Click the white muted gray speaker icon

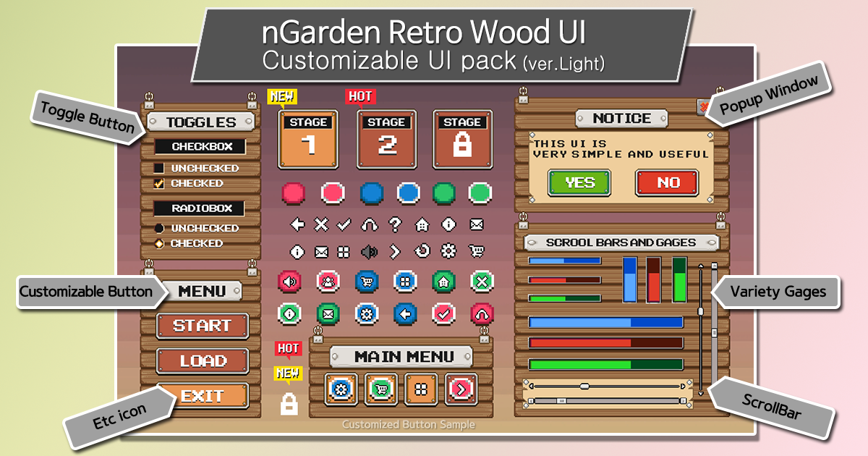[370, 251]
